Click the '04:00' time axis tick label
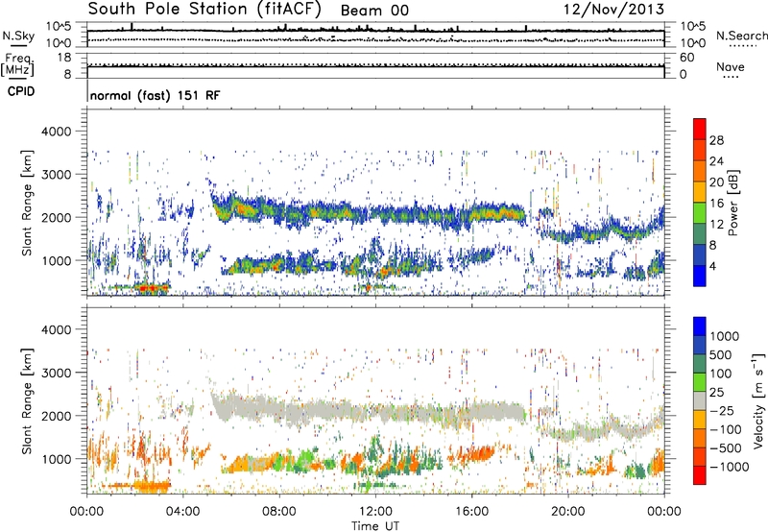 click(x=183, y=512)
